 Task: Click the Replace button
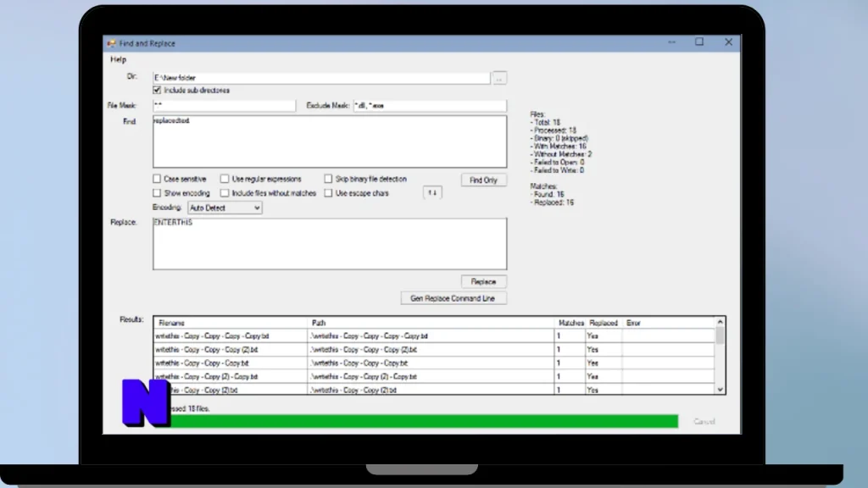(483, 281)
